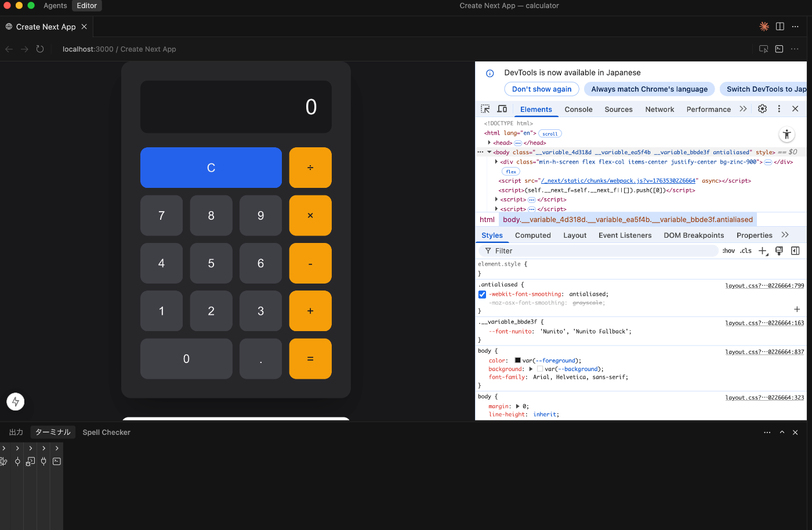Switch to the Console tab in DevTools
Screen dimensions: 812x530
pos(578,109)
